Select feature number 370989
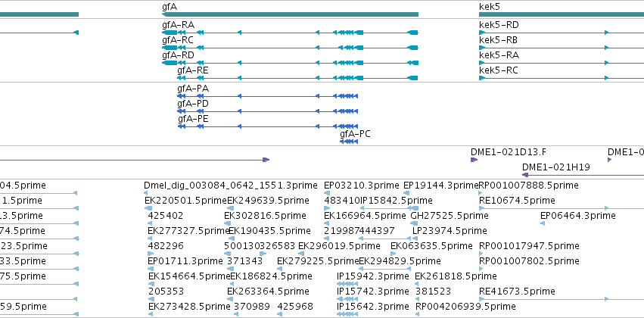This screenshot has width=644, height=318. [x=252, y=307]
